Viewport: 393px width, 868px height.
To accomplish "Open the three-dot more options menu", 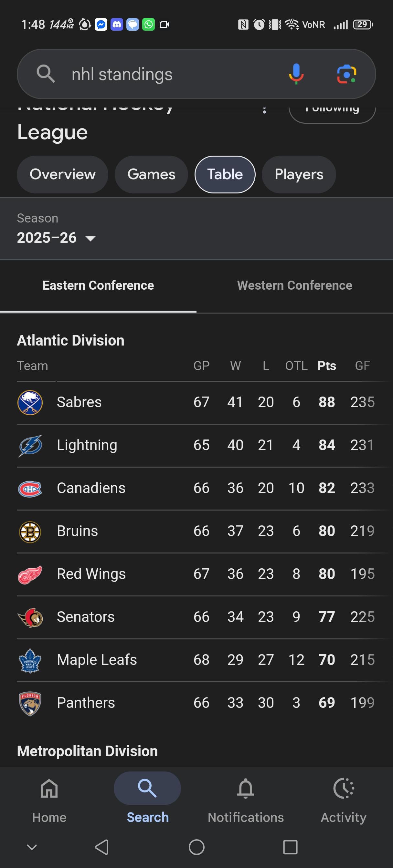I will tap(264, 110).
